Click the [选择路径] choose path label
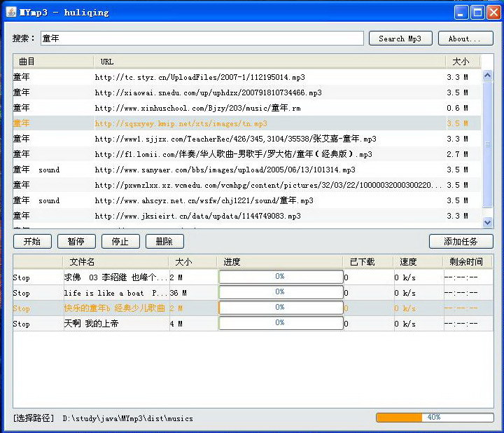The width and height of the screenshot is (504, 433). (34, 418)
